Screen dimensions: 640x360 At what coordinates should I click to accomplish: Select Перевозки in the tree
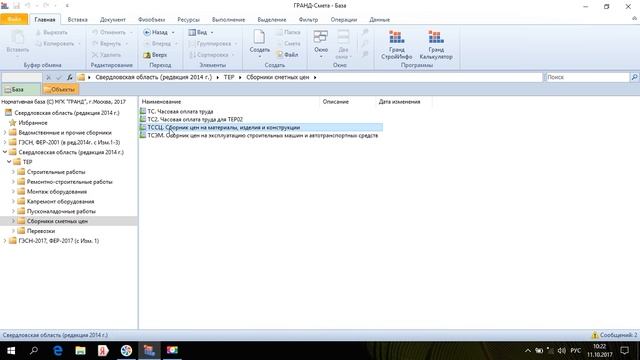tap(41, 231)
